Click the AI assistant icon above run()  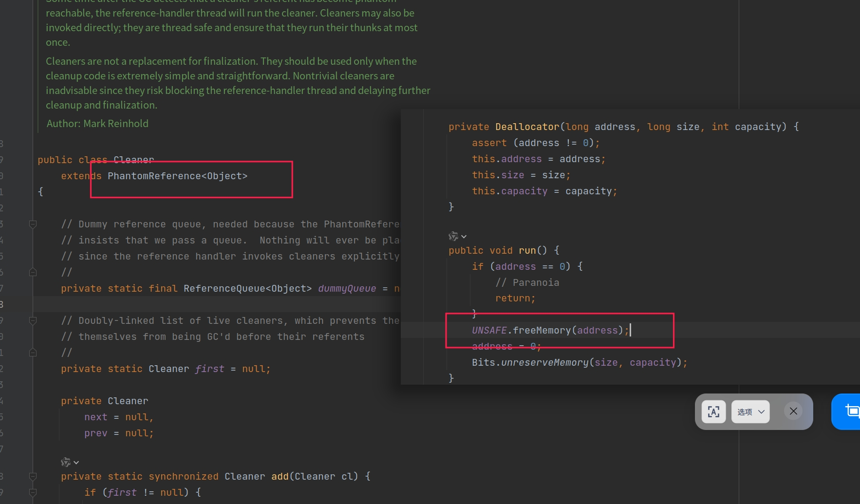coord(453,236)
